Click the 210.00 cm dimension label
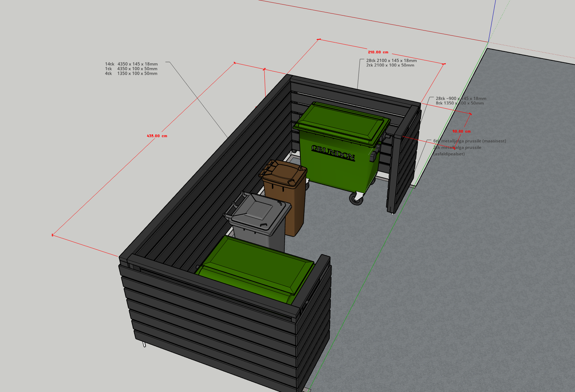 click(x=378, y=52)
